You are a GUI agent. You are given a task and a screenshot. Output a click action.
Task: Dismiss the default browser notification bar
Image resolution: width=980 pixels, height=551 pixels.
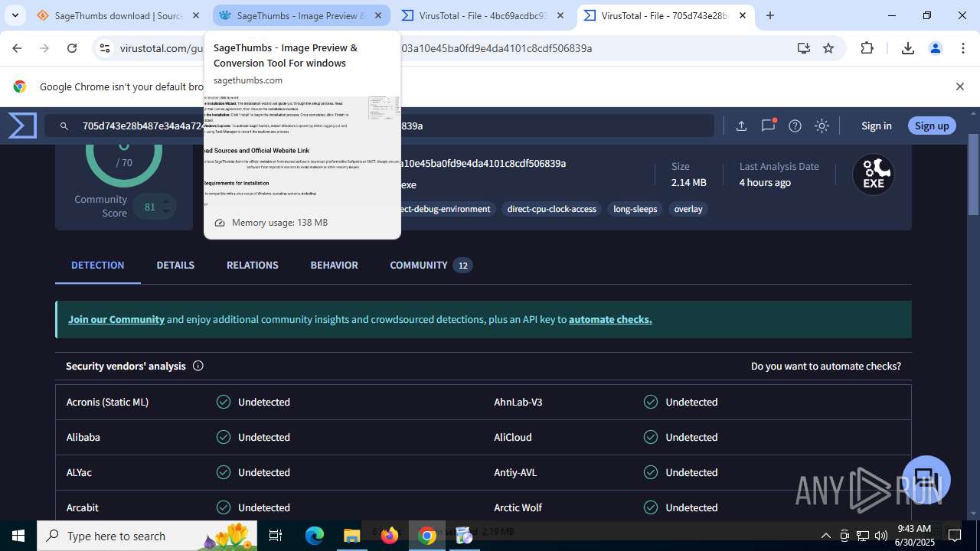tap(959, 86)
